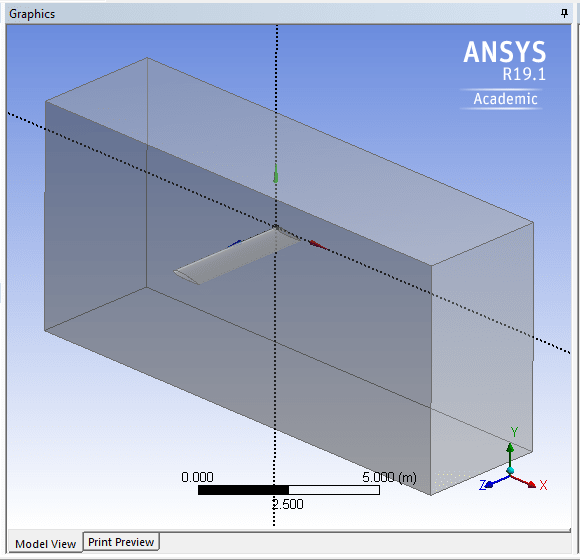Viewport: 580px width, 560px height.
Task: Click the blue Z axis of the triad
Action: [x=496, y=481]
